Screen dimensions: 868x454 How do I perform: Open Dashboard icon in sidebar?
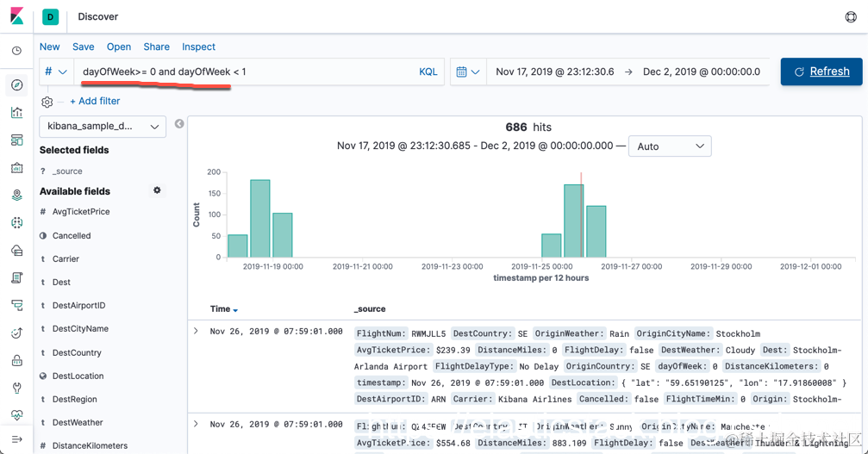click(x=17, y=140)
